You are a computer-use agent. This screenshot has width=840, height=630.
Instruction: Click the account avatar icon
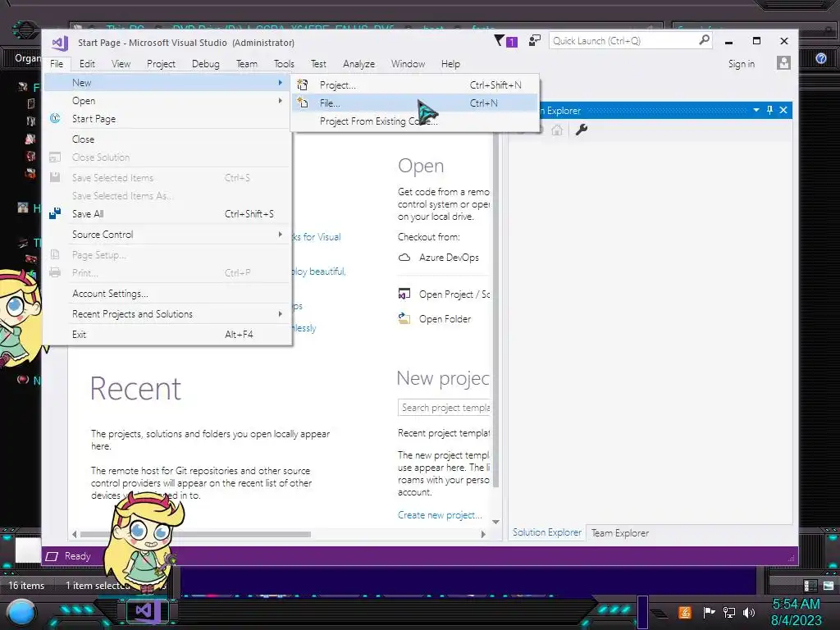point(783,63)
